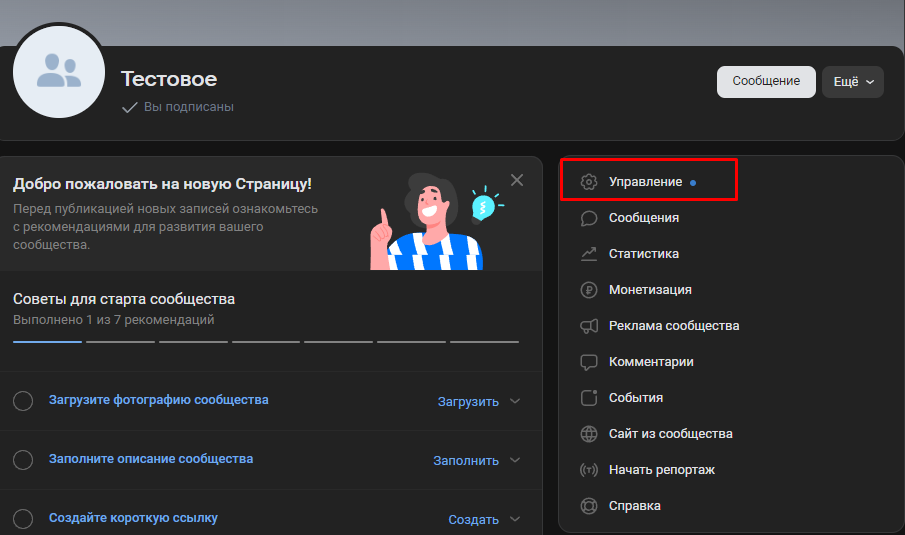Tick the circle for Загрузите фотографию сообщества
The height and width of the screenshot is (535, 905).
click(x=23, y=401)
